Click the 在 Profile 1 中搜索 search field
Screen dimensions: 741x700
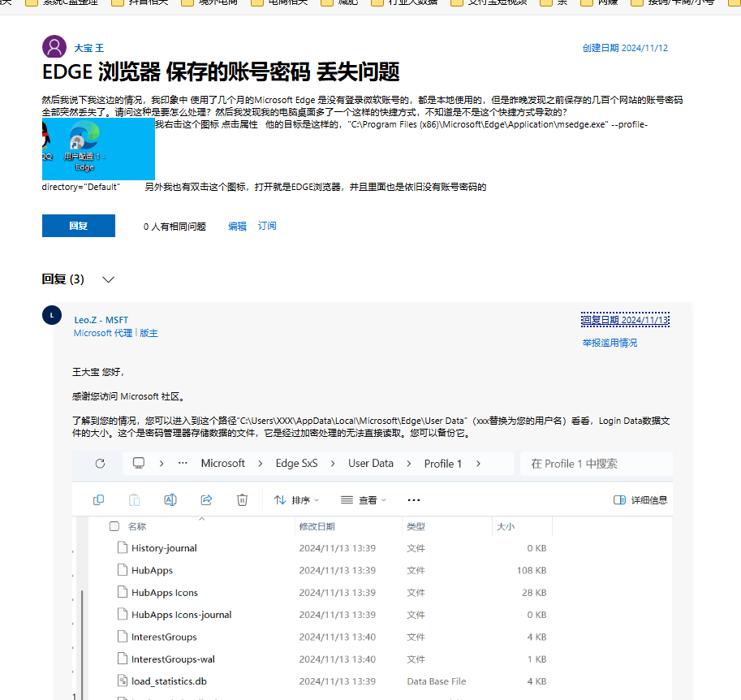(597, 464)
